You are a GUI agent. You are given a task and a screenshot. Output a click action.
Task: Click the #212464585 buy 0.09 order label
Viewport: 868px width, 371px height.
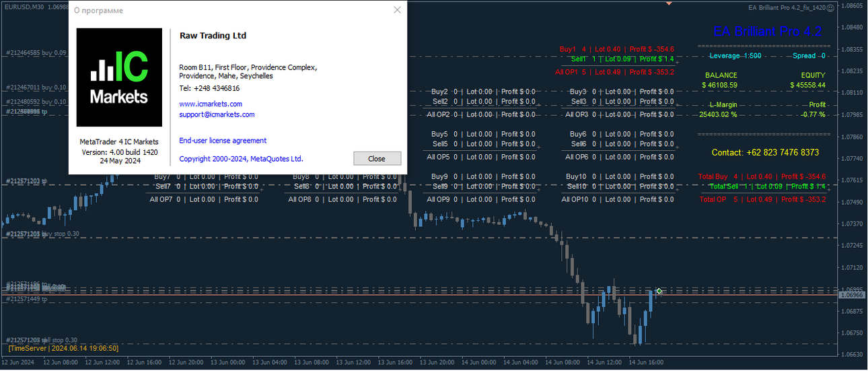tap(36, 53)
